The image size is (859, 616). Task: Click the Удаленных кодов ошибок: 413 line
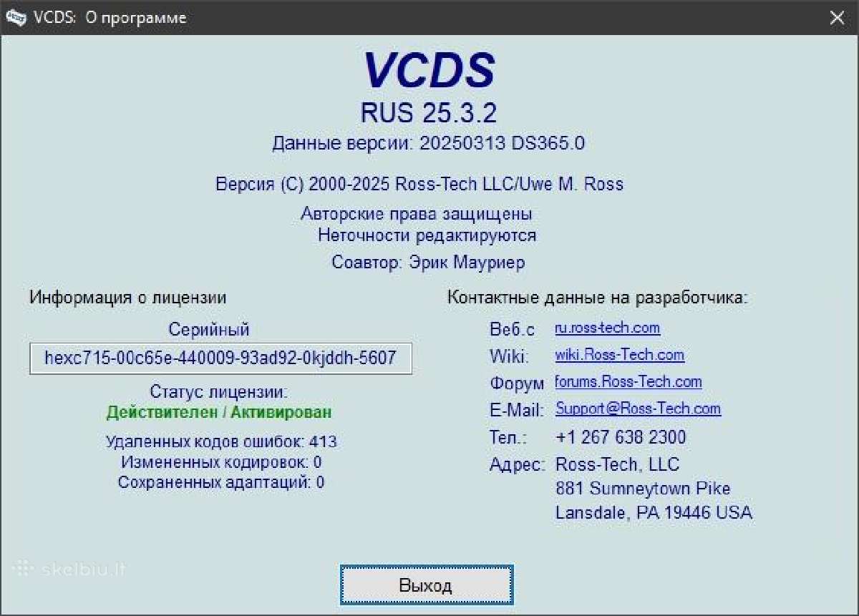pyautogui.click(x=221, y=441)
